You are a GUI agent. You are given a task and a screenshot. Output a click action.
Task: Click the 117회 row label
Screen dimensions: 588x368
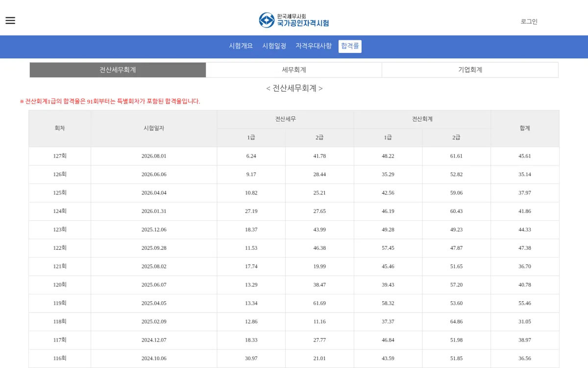coord(60,340)
